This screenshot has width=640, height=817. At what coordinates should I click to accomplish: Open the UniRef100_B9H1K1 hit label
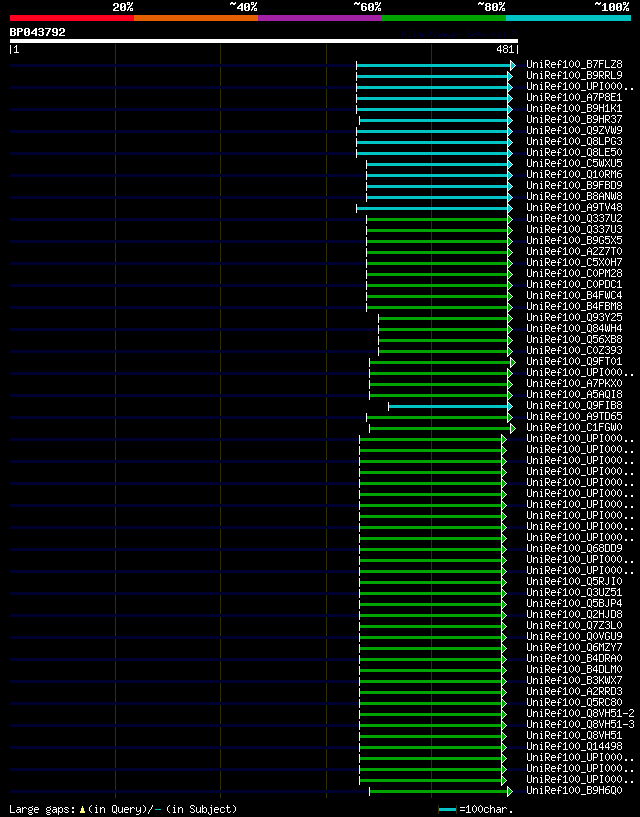(x=574, y=108)
